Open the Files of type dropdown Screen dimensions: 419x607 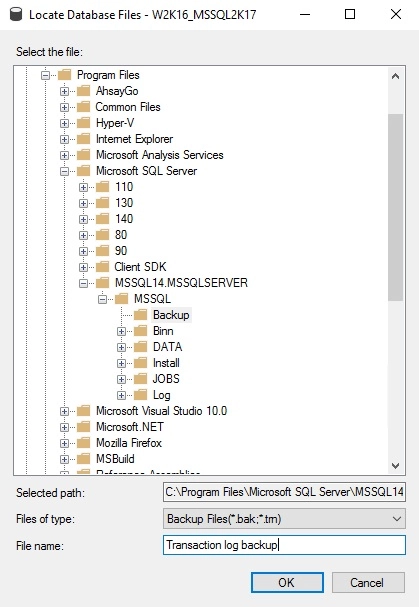point(284,519)
